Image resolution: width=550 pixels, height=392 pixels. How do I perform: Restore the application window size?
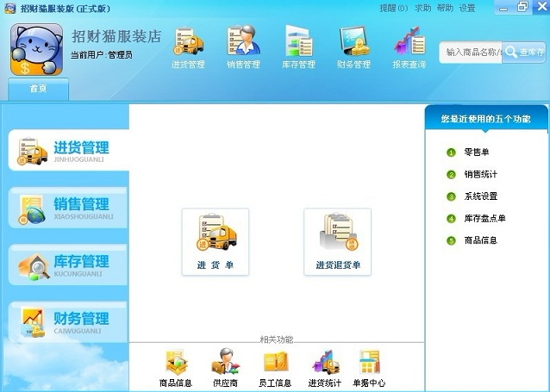click(x=522, y=7)
